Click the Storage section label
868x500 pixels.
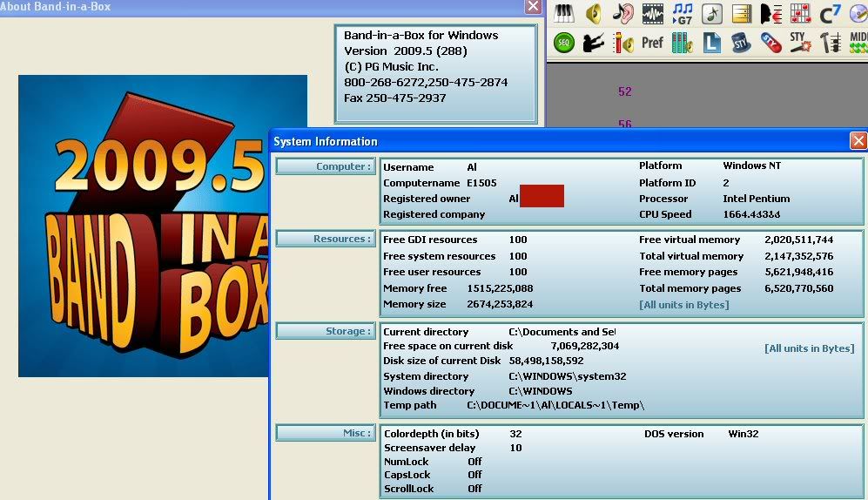click(326, 330)
